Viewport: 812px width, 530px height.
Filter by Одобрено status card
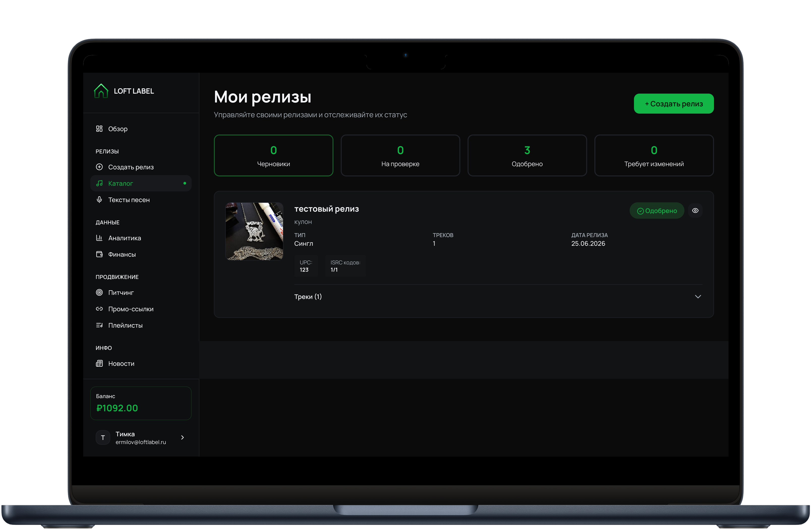pyautogui.click(x=527, y=155)
